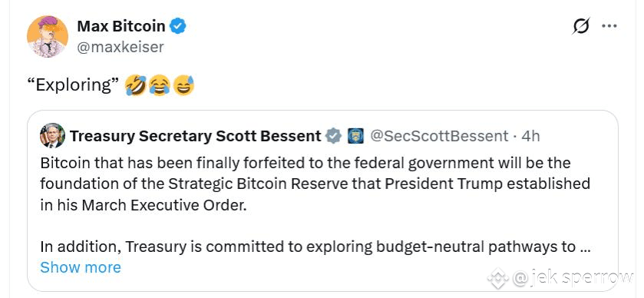Visit the @SecScottBessent handle

pos(440,136)
